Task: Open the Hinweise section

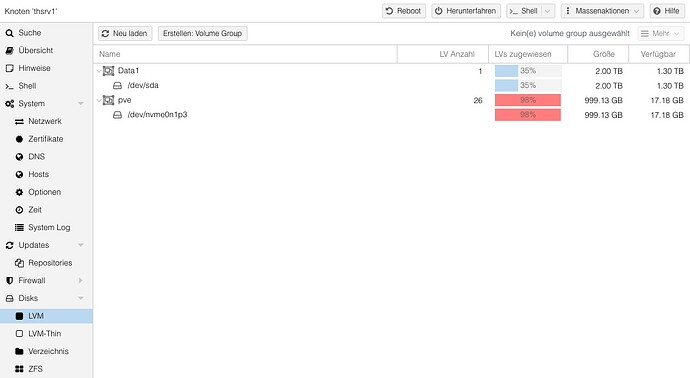Action: pyautogui.click(x=46, y=68)
